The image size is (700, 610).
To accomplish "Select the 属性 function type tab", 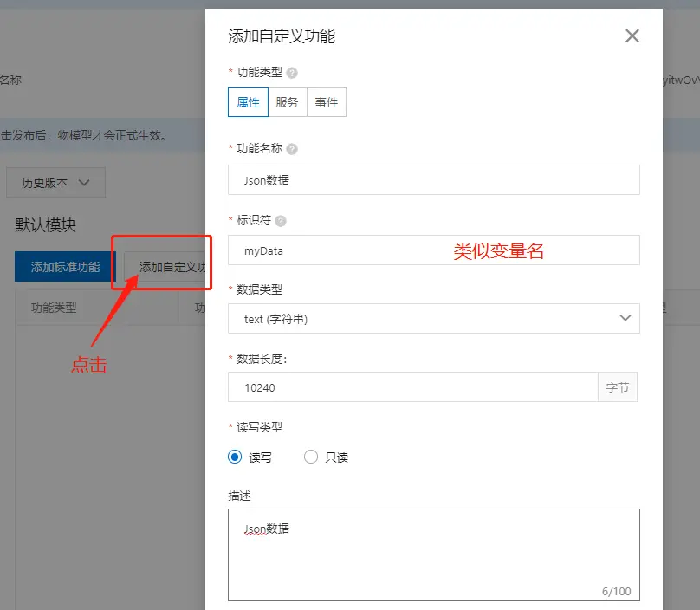I will point(248,101).
